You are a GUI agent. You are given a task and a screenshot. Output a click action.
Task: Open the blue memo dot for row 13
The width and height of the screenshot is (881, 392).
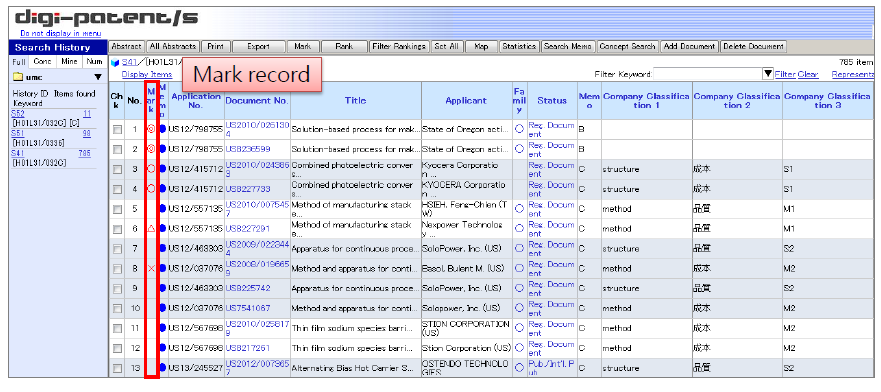pos(163,368)
